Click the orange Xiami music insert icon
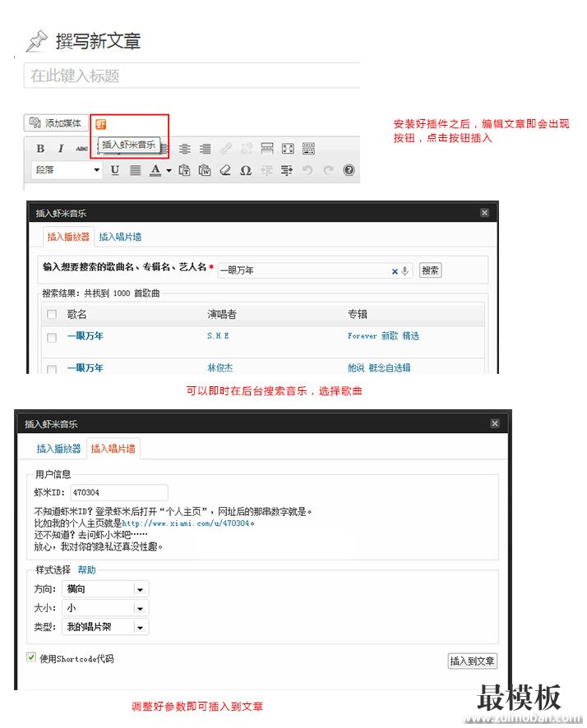This screenshot has height=728, width=587. pyautogui.click(x=101, y=124)
